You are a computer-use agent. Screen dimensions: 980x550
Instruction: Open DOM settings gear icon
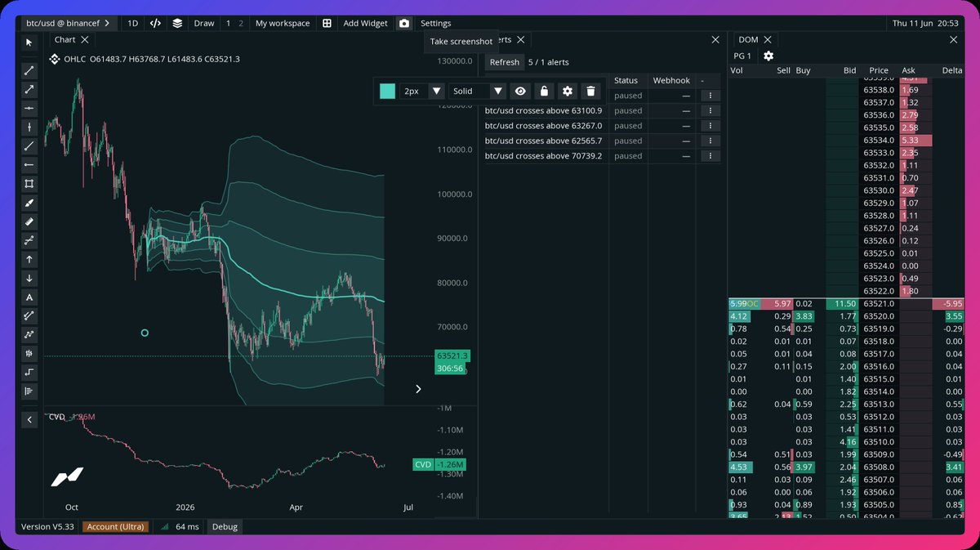(768, 56)
